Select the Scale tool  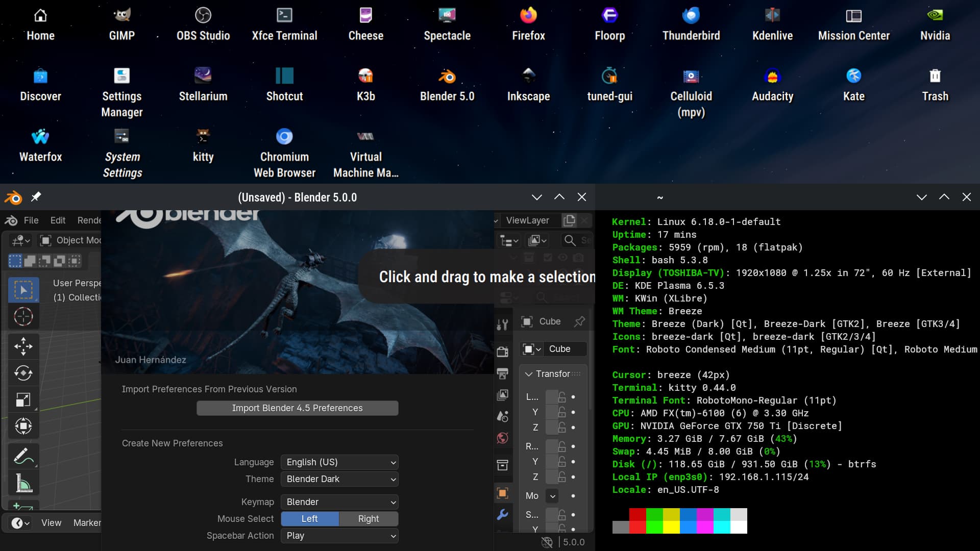tap(23, 399)
